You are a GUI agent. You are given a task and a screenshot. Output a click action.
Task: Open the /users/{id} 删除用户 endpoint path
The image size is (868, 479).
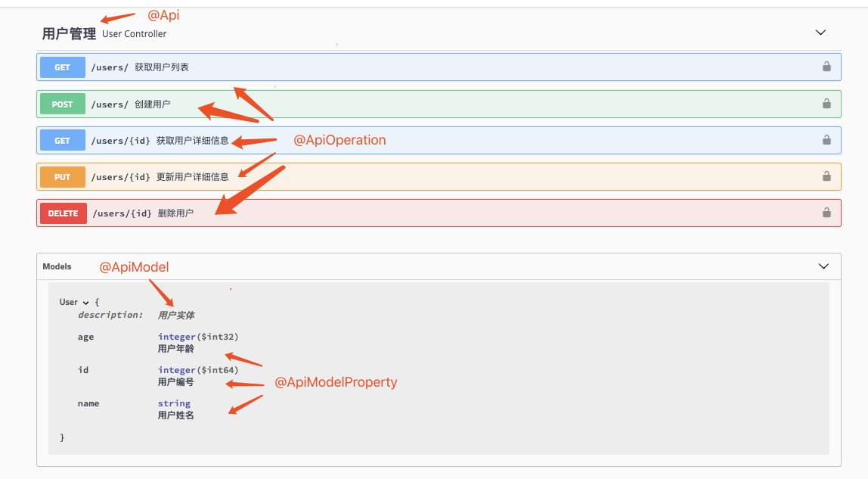pyautogui.click(x=122, y=213)
